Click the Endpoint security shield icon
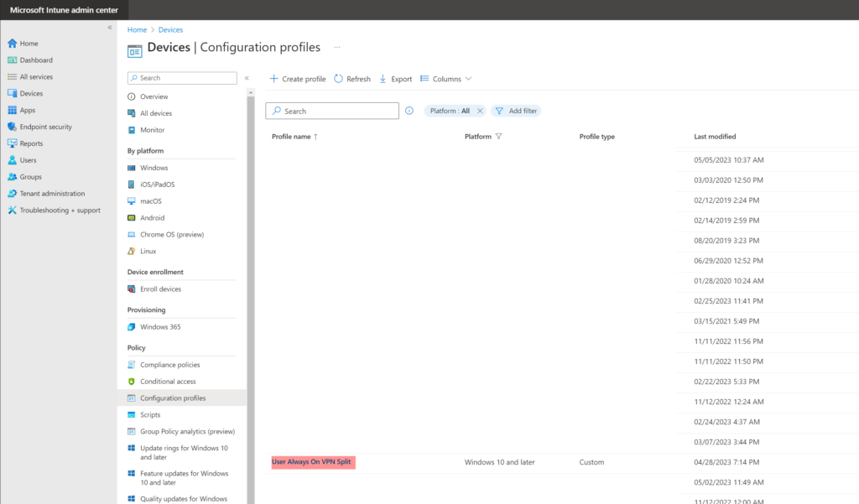This screenshot has width=859, height=504. pos(12,127)
